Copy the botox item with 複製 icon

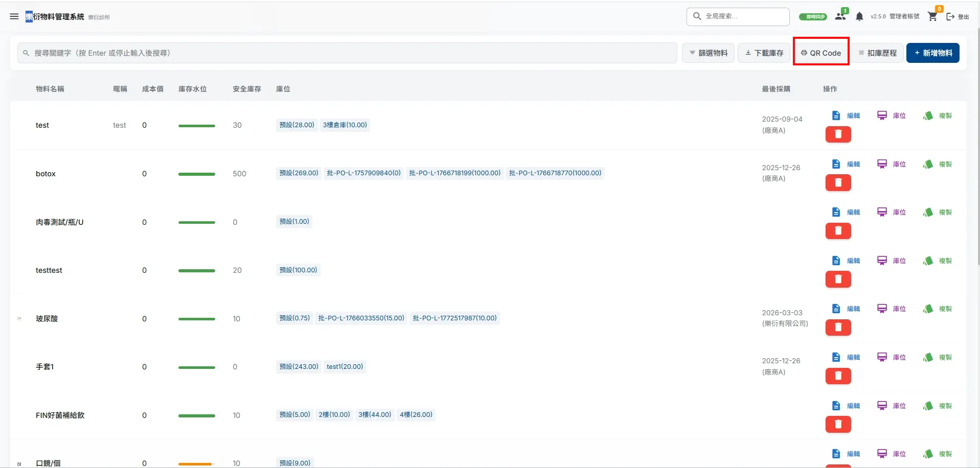pos(928,164)
